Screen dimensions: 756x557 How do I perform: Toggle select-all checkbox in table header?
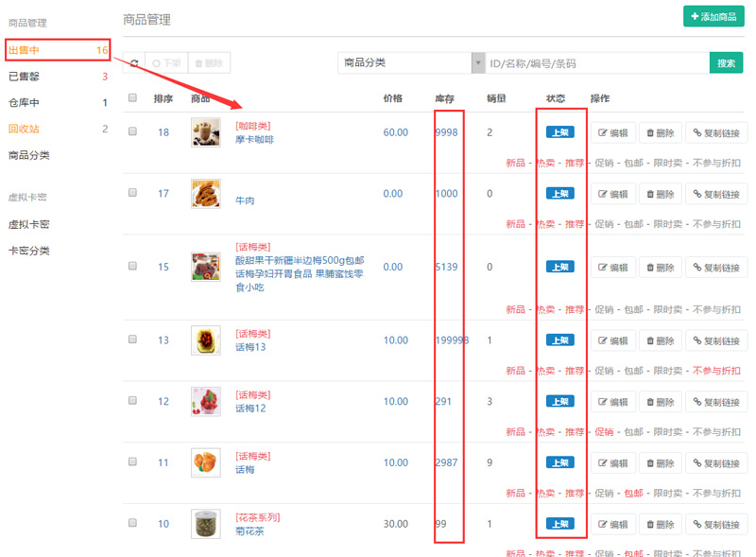[x=132, y=98]
